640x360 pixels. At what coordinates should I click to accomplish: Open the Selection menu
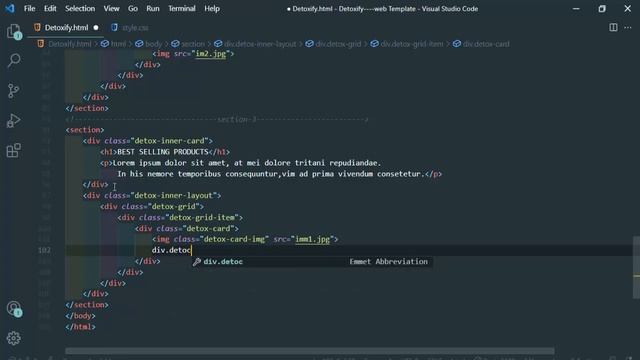80,9
